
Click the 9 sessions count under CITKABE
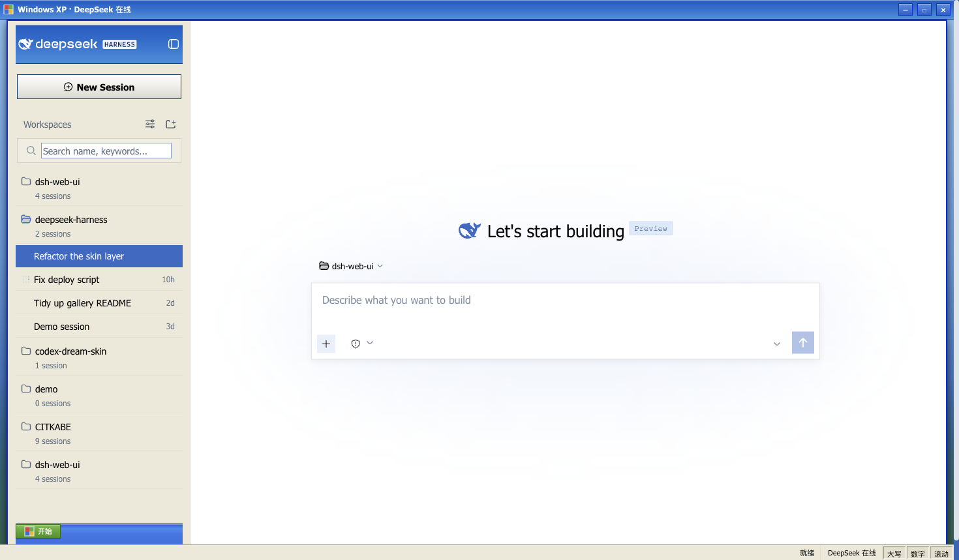pos(53,441)
